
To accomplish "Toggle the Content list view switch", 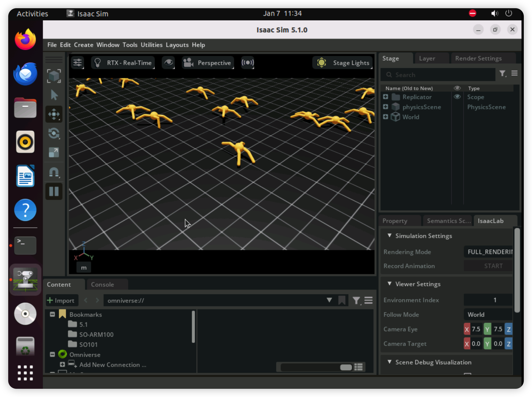I will pyautogui.click(x=358, y=367).
